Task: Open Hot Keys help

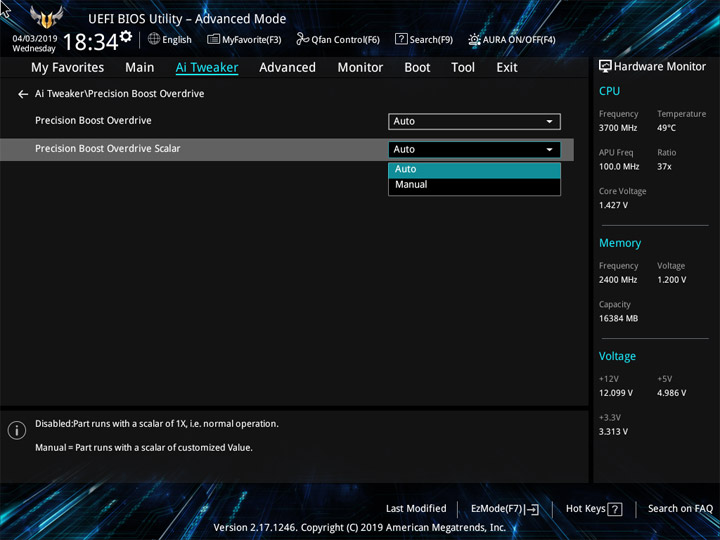Action: (594, 509)
